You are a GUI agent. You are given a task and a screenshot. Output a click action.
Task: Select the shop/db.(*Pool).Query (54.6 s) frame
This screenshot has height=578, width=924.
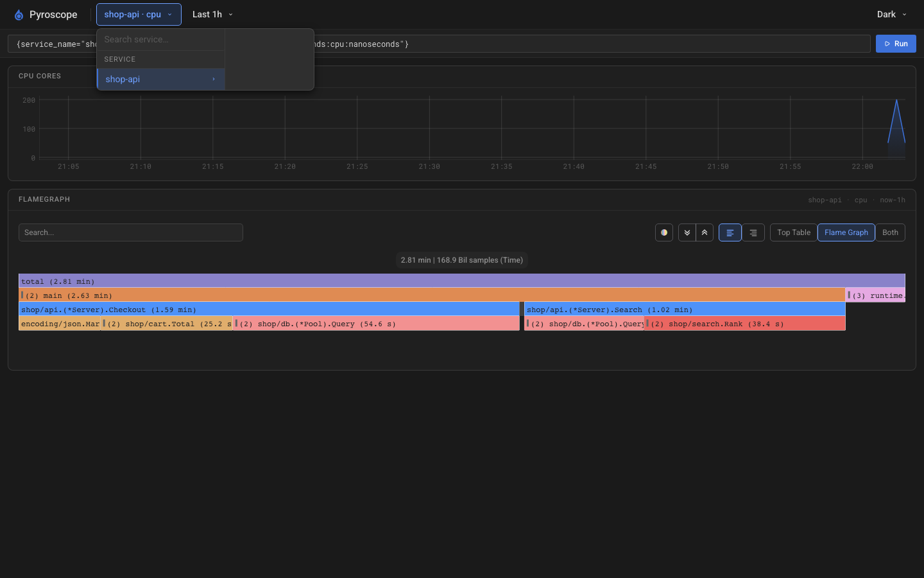point(377,324)
